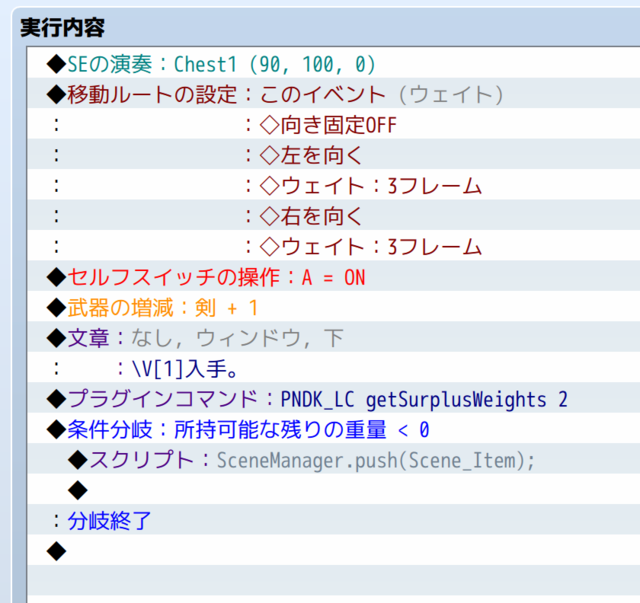Select the 向き固定OFF move route line
The image size is (640, 603).
point(334,124)
